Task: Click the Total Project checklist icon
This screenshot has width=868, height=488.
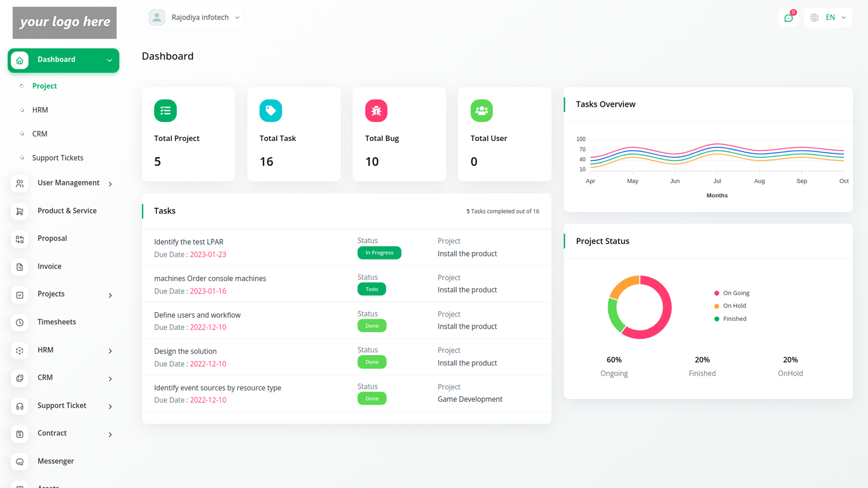Action: coord(165,111)
